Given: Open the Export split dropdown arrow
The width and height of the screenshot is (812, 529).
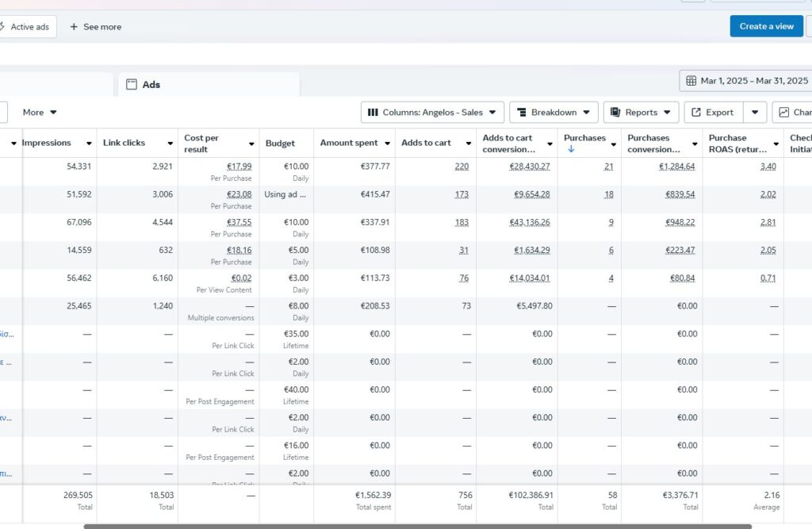Looking at the screenshot, I should 755,113.
